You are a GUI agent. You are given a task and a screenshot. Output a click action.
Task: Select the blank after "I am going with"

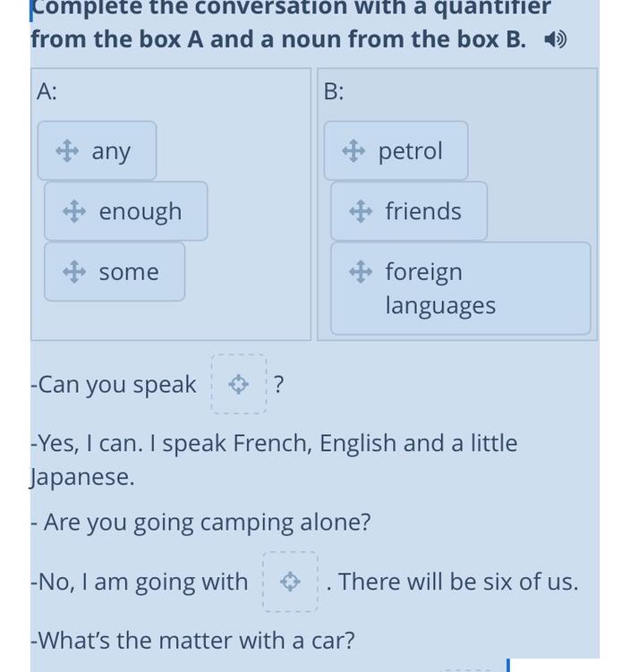point(290,582)
